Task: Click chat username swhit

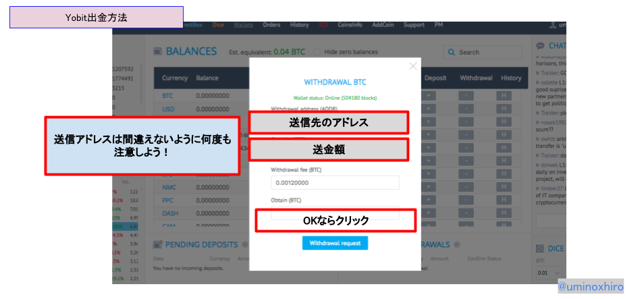Action: tap(548, 139)
